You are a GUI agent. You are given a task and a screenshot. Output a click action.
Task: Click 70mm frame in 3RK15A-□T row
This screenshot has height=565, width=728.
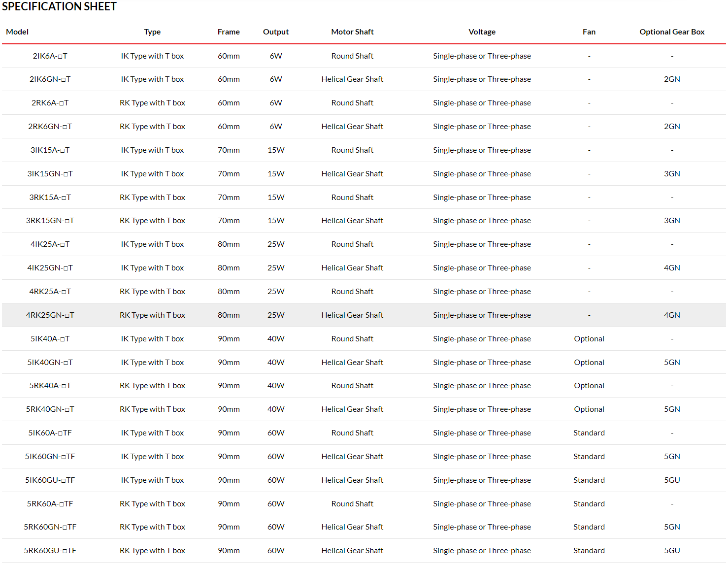coord(229,198)
